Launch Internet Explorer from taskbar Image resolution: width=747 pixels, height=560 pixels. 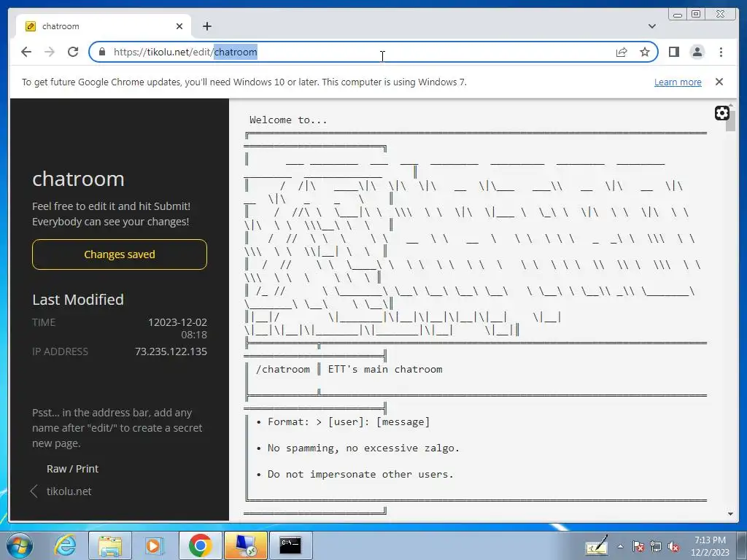pos(65,545)
